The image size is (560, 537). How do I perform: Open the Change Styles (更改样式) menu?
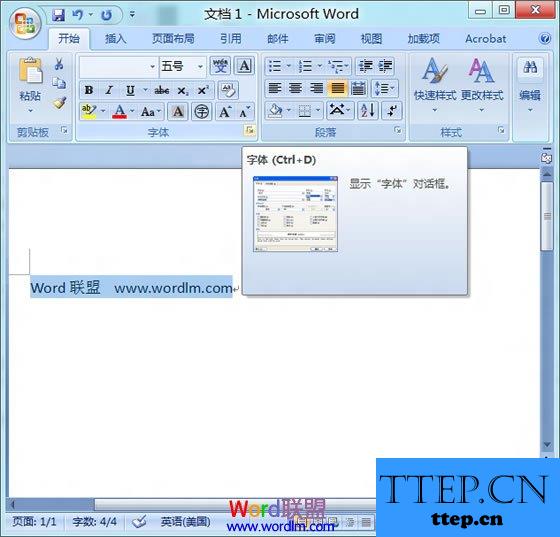[x=482, y=85]
